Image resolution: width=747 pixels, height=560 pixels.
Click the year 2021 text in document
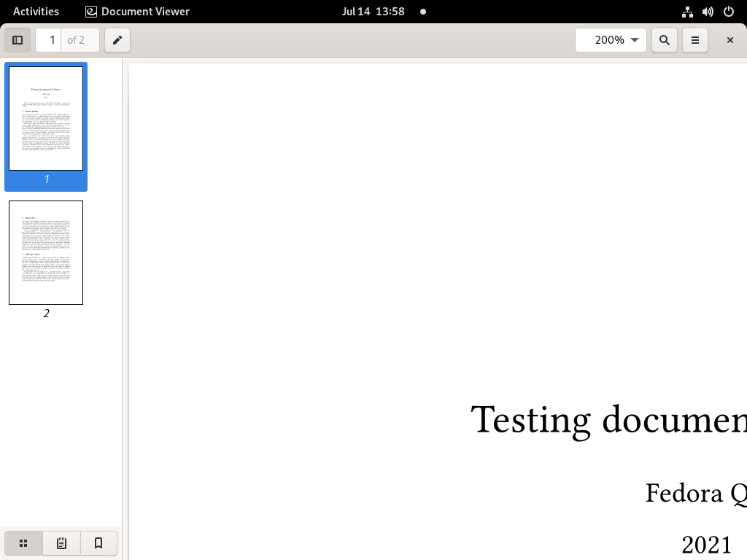pos(706,545)
